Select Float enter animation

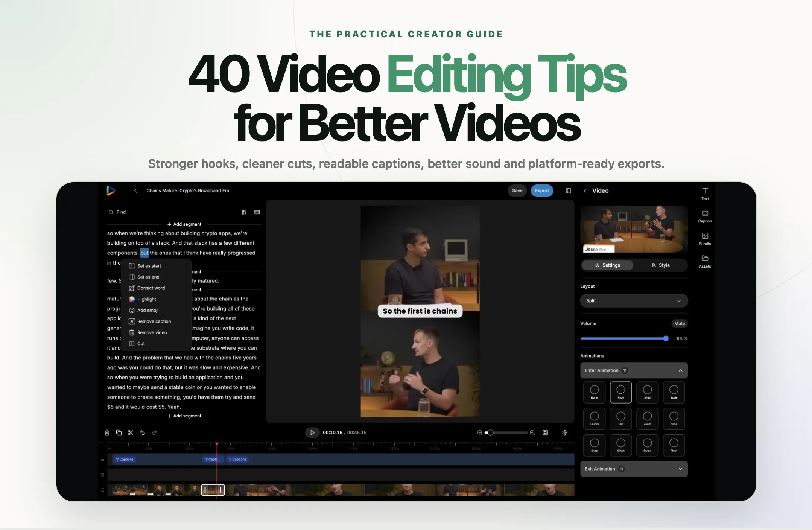674,445
